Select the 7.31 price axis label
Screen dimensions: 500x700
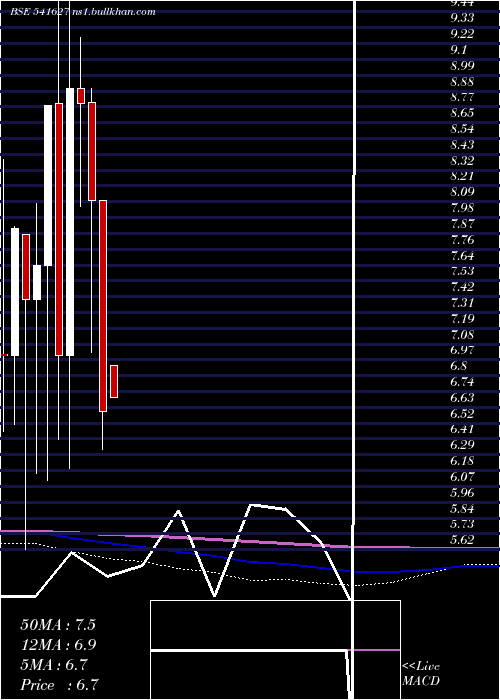462,303
